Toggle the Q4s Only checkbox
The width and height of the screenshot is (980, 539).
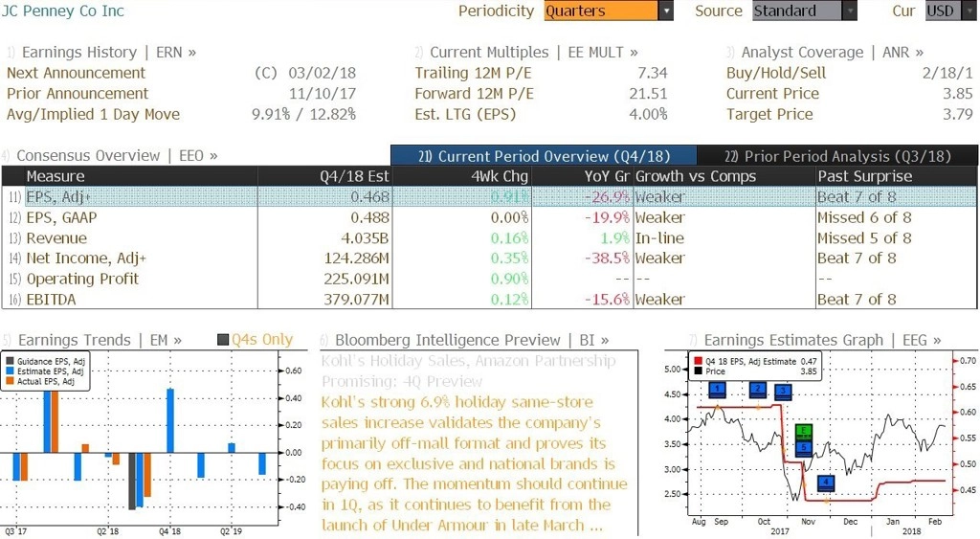[x=222, y=340]
